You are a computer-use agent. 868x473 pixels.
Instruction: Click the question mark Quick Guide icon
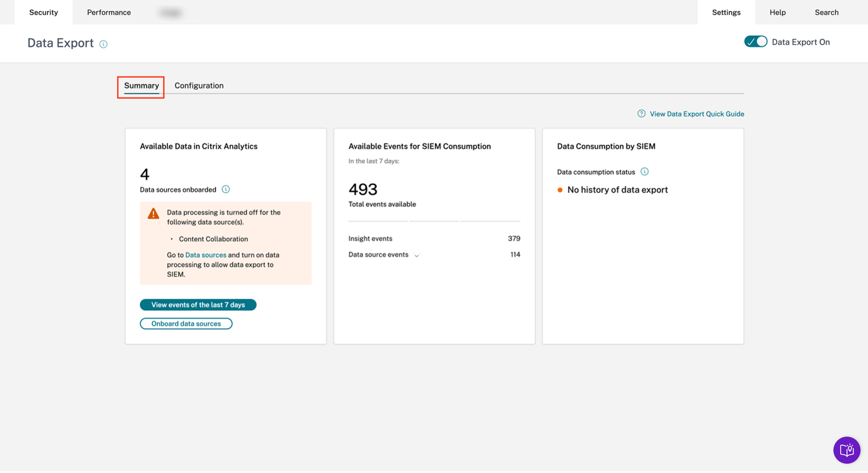click(x=641, y=114)
